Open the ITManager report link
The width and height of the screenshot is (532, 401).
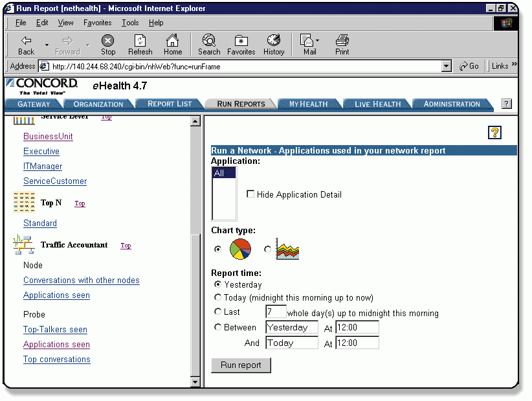coord(43,166)
